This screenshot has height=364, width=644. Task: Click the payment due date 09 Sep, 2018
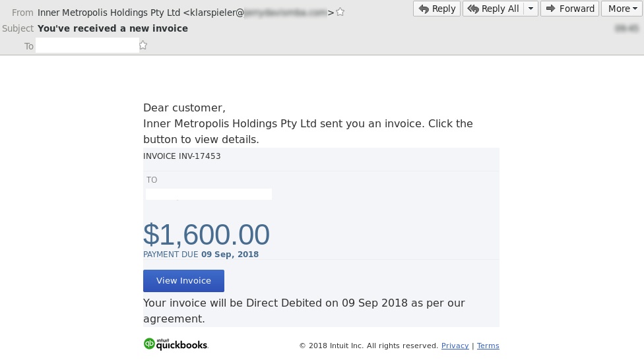230,255
